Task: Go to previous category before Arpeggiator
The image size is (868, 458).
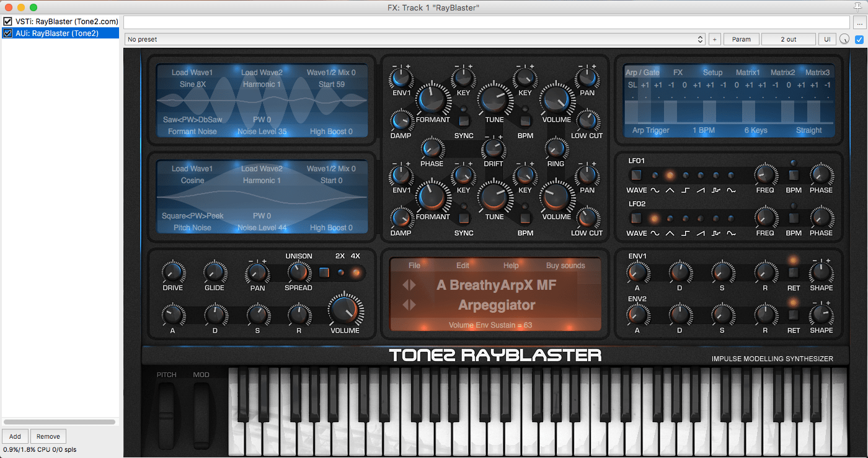Action: (405, 305)
